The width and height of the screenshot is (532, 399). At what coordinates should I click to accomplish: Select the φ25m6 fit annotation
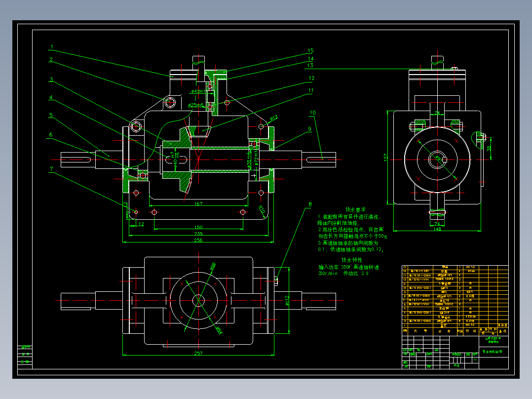196,105
